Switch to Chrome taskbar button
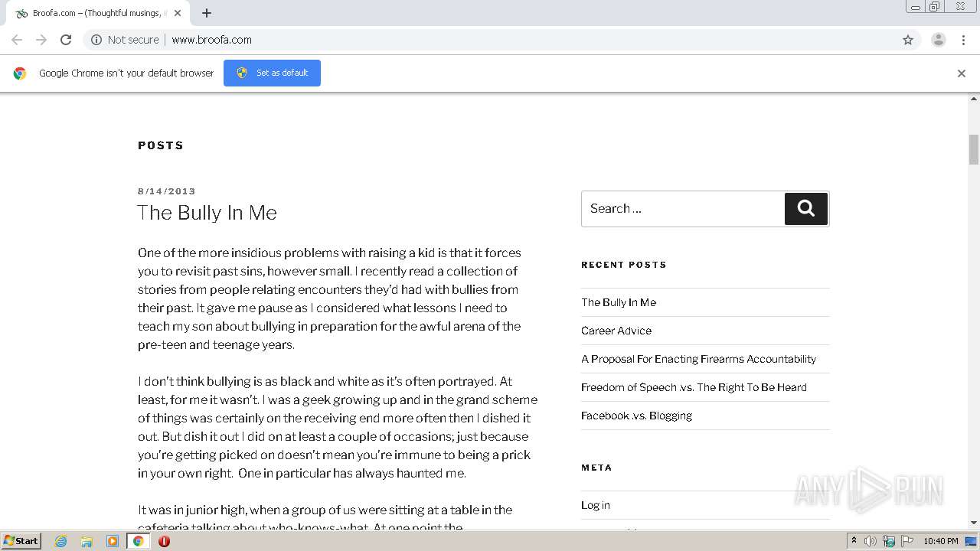The image size is (980, 551). coord(139,541)
